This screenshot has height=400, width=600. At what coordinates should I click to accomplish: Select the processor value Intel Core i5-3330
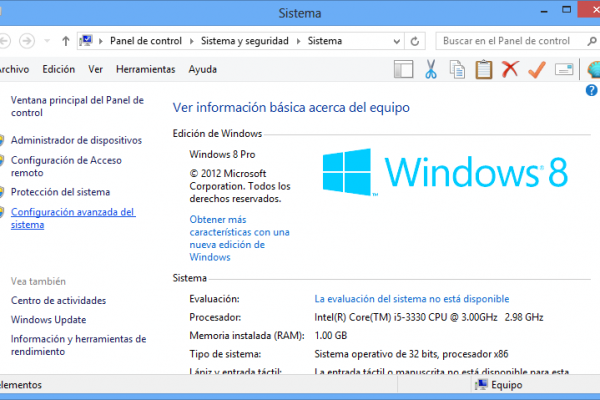[x=429, y=317]
